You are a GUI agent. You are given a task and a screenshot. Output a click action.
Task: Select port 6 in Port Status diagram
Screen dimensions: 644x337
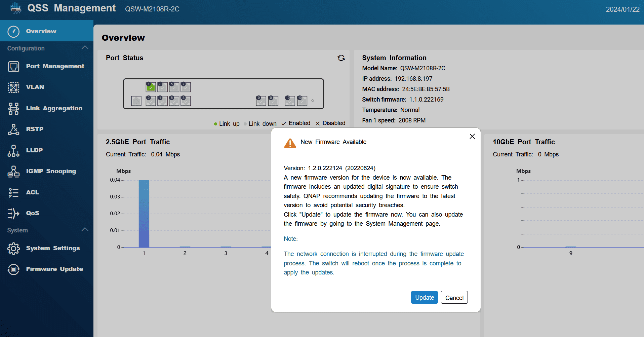tap(174, 101)
